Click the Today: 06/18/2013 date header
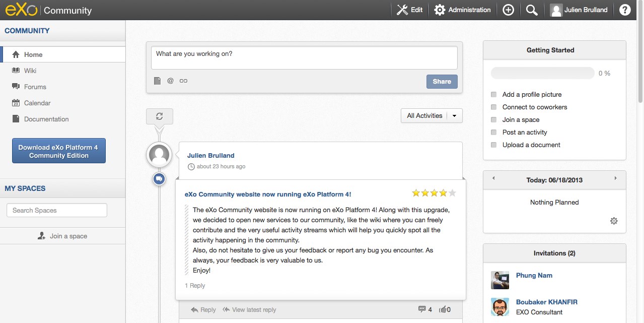The height and width of the screenshot is (323, 644). click(x=554, y=180)
